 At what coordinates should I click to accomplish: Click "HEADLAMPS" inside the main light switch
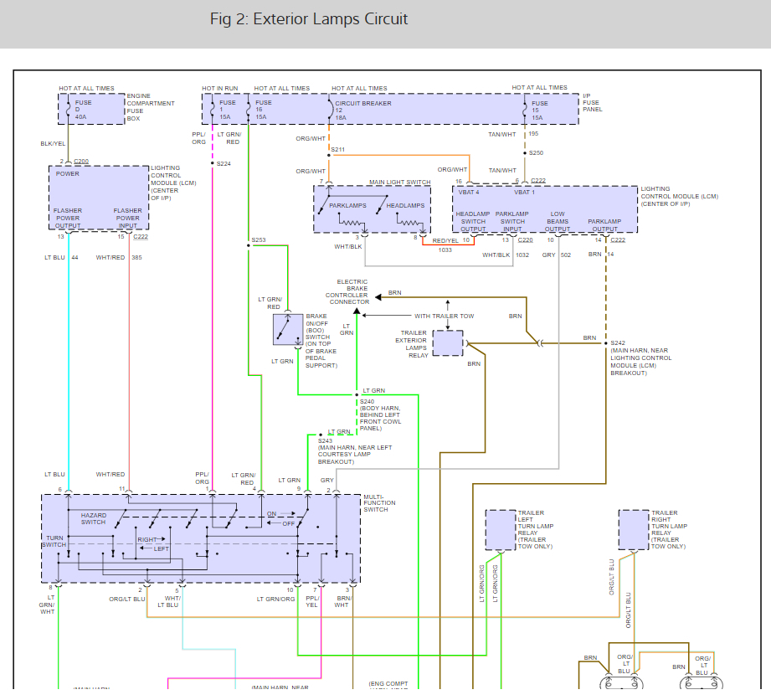[405, 206]
